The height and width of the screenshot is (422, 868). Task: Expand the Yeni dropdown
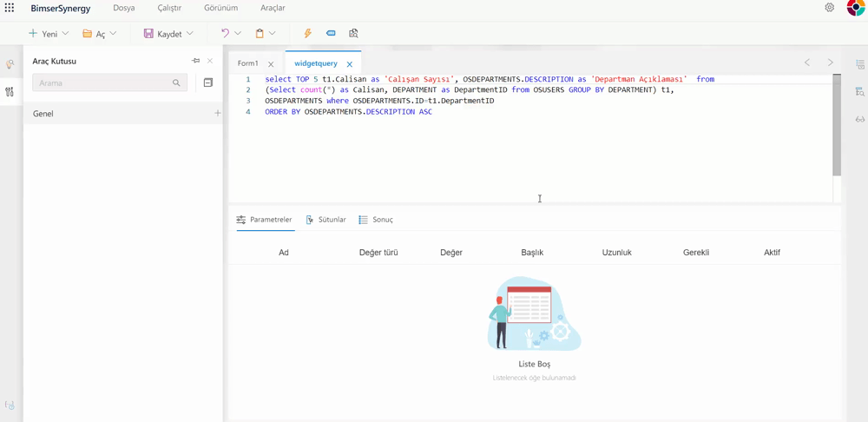65,34
